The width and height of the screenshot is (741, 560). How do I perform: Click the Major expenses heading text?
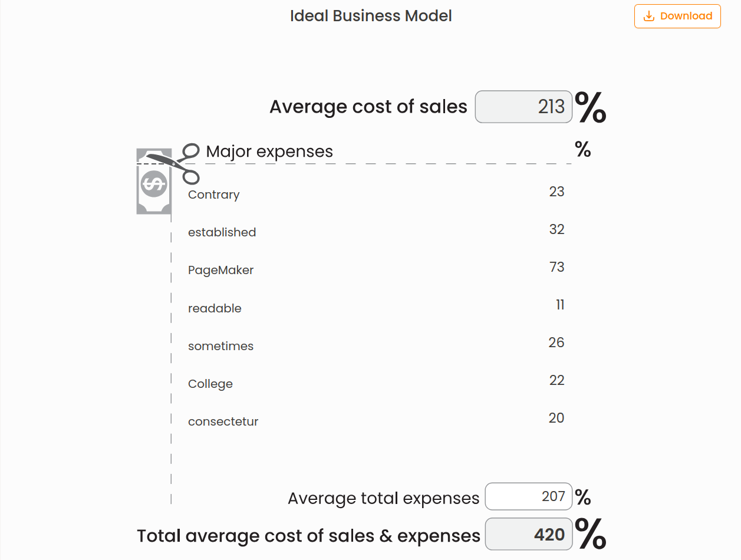point(269,151)
